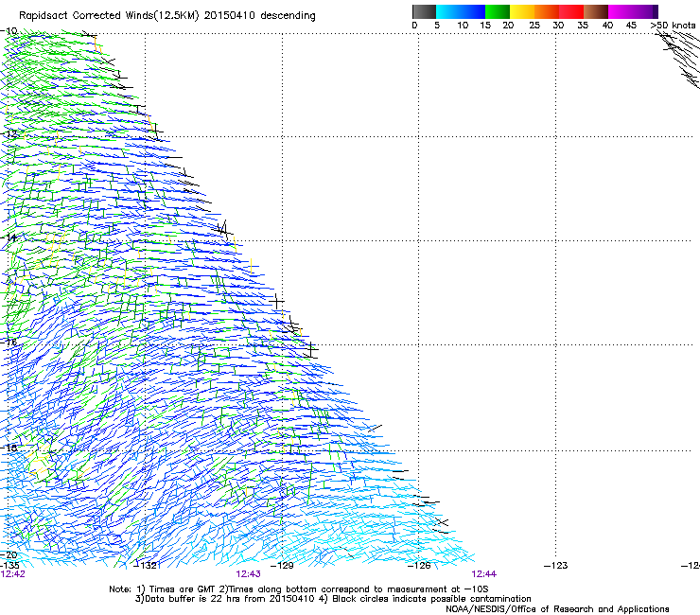Viewport: 700px width, 615px height.
Task: Click the '>50 knots' legend label
Action: point(674,26)
